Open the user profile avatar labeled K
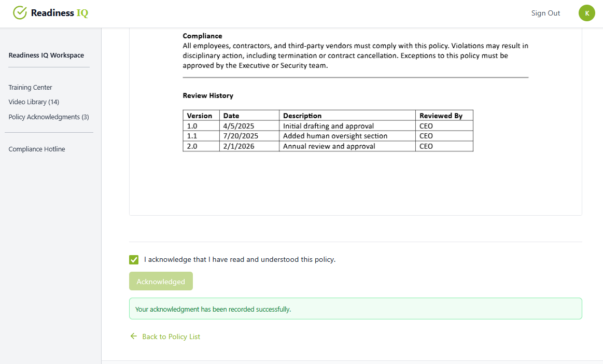Image resolution: width=603 pixels, height=364 pixels. click(586, 13)
